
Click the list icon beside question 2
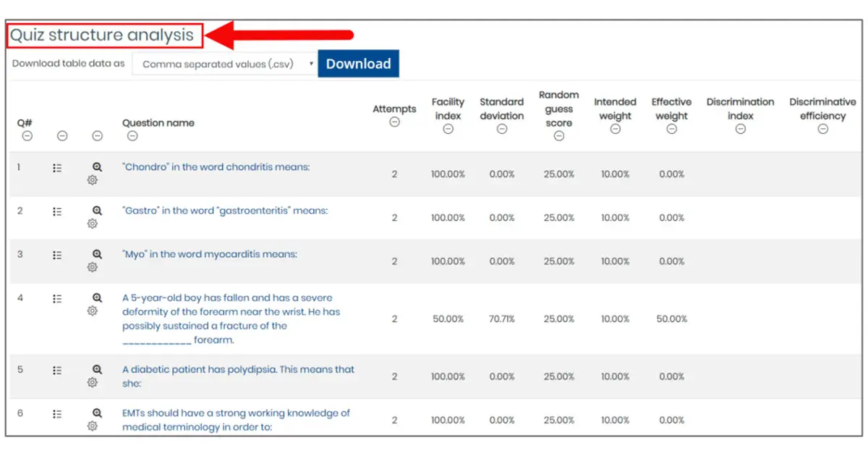(58, 211)
